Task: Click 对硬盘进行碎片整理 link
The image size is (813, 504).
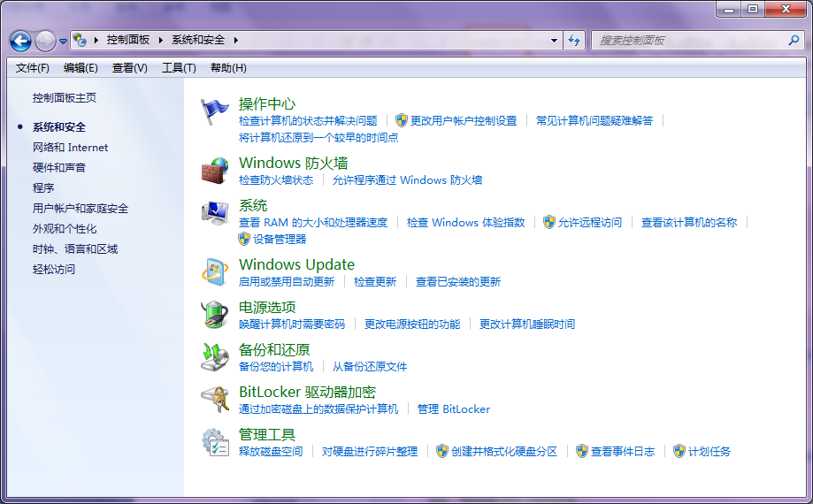Action: (370, 451)
